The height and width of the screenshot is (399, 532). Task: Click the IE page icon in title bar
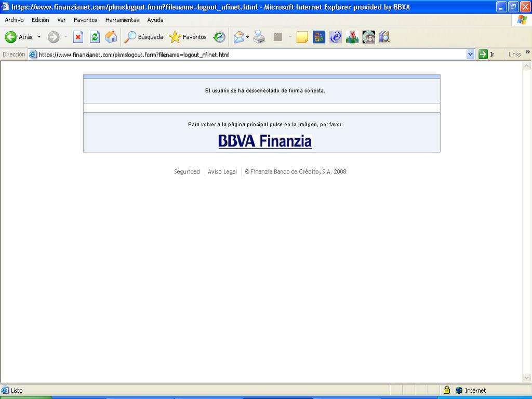5,6
